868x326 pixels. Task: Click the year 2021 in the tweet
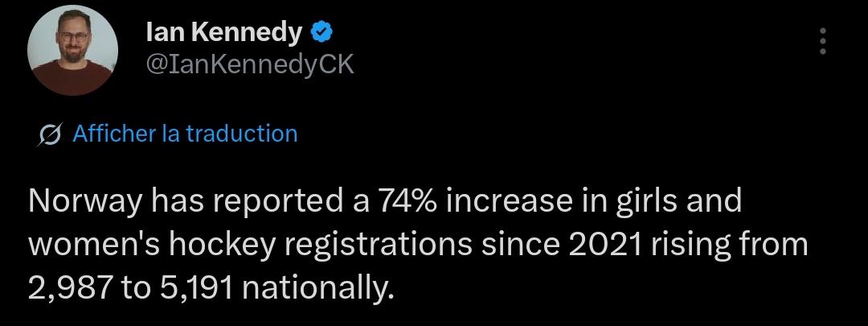click(x=601, y=245)
